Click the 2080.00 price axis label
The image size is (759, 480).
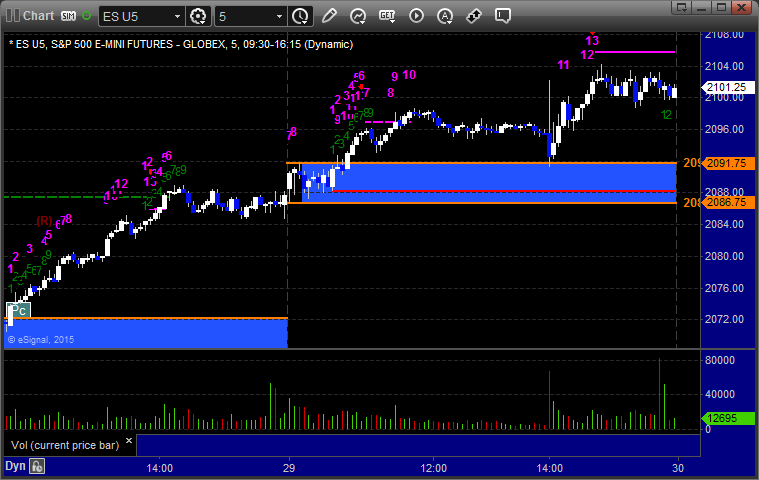point(724,256)
